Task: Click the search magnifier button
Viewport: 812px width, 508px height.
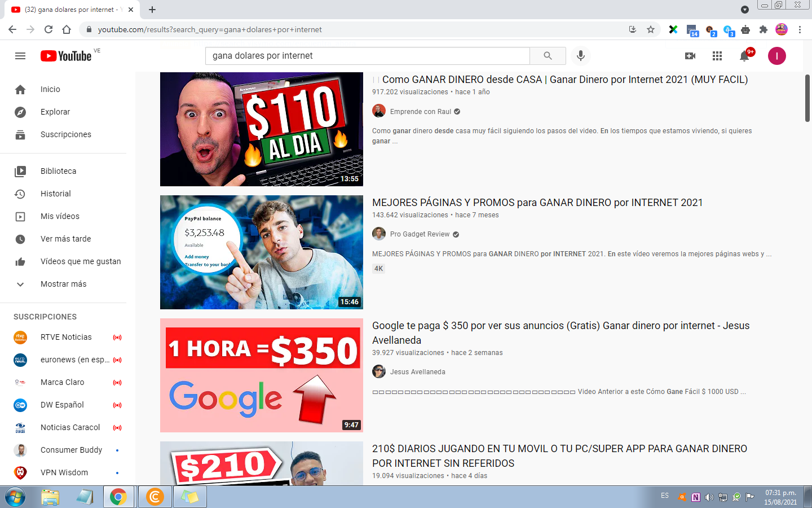Action: [548, 56]
